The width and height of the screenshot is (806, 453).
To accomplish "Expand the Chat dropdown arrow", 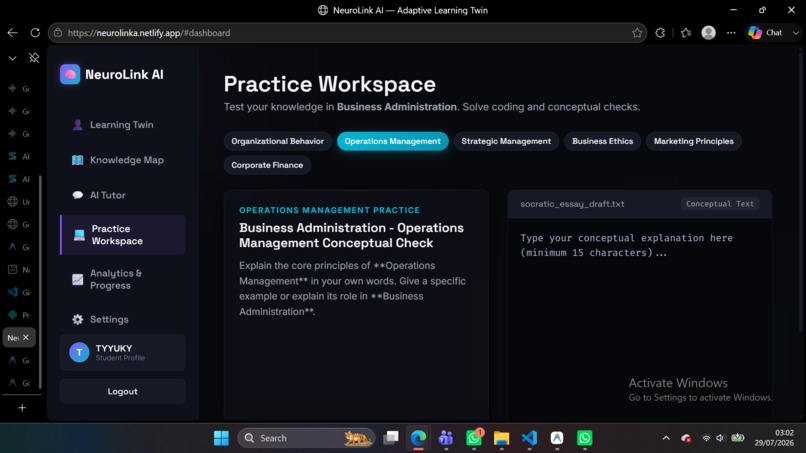I will [796, 33].
